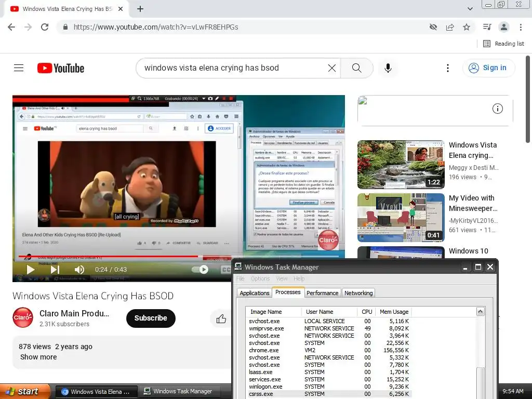Search YouTube with the magnifier button
Screen dimensions: 532x399
point(356,68)
